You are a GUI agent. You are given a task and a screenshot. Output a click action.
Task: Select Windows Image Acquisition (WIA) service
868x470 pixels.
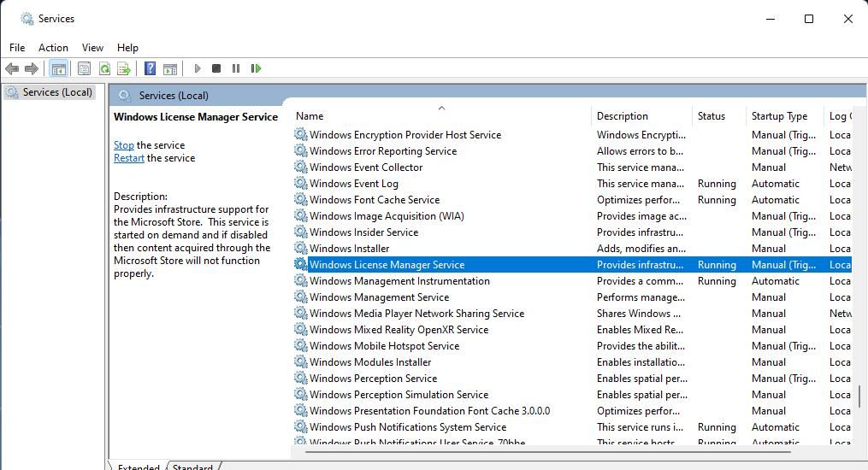pos(572,216)
